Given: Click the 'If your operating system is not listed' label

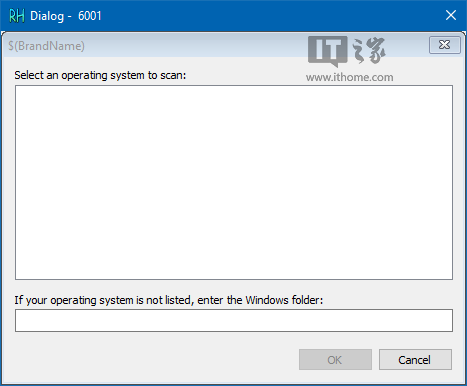Looking at the screenshot, I should (169, 300).
